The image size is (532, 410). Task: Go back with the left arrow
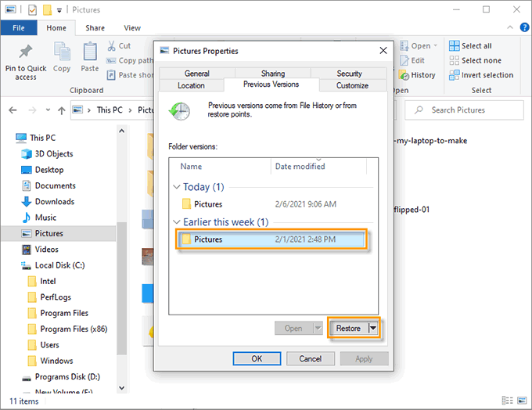(x=13, y=110)
